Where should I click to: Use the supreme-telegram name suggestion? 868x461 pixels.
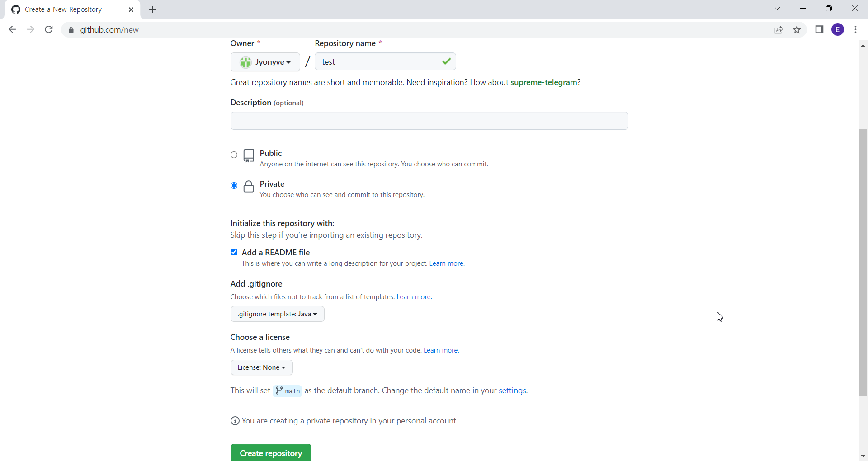click(x=543, y=82)
